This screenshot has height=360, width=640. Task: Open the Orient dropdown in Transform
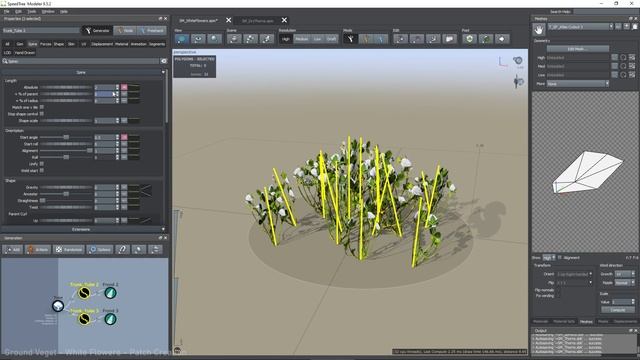(574, 274)
